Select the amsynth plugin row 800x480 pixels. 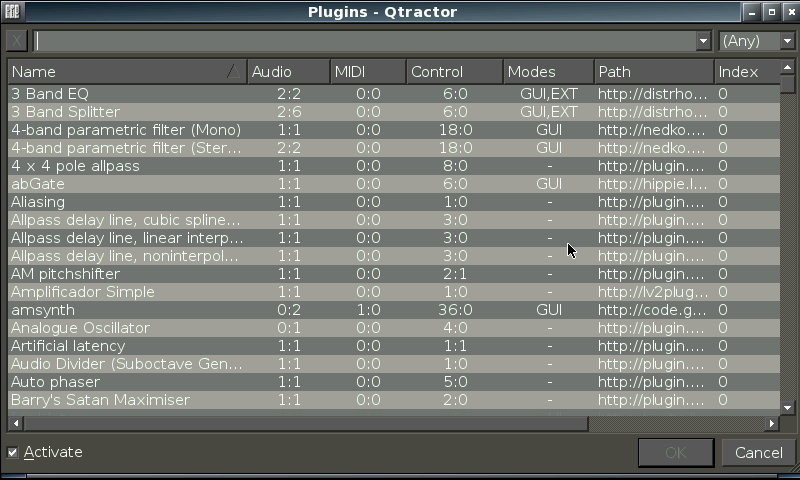click(x=393, y=310)
